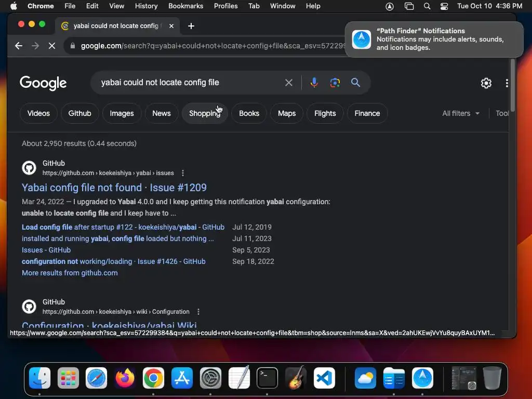The width and height of the screenshot is (532, 399).
Task: Open the Bookmarks menu
Action: pos(185,6)
